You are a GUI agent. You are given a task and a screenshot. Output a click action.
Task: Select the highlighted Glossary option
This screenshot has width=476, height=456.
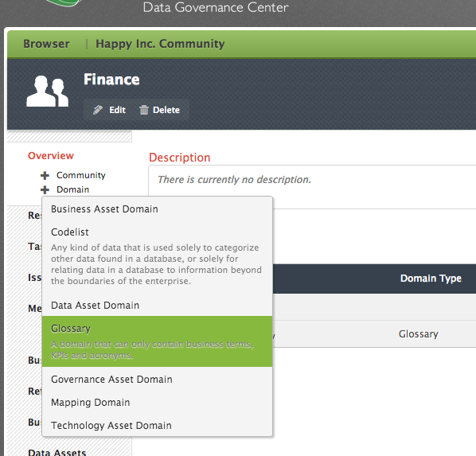click(157, 341)
